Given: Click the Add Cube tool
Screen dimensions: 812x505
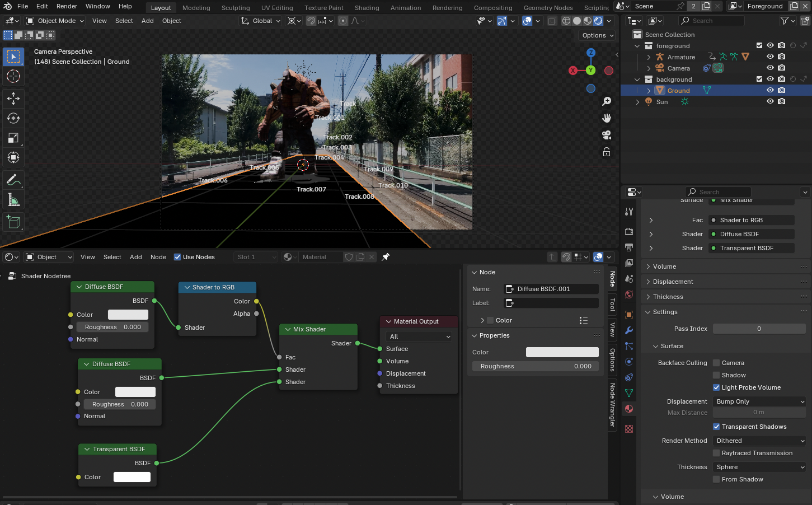Looking at the screenshot, I should click(13, 222).
